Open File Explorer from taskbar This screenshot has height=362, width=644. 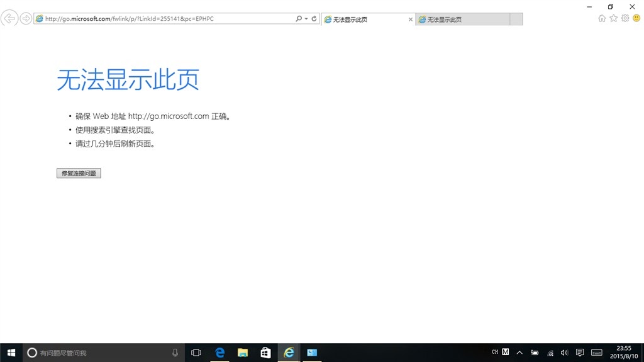(243, 353)
